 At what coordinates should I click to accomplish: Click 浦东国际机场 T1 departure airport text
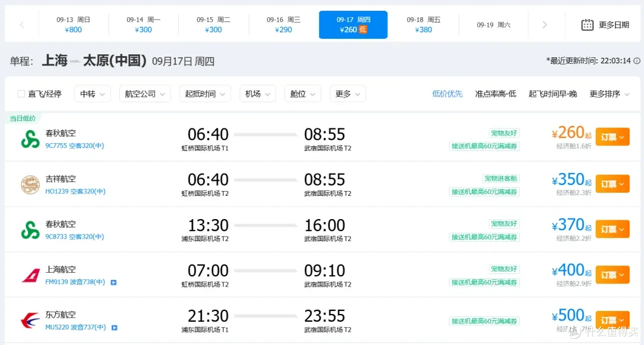[x=205, y=330]
